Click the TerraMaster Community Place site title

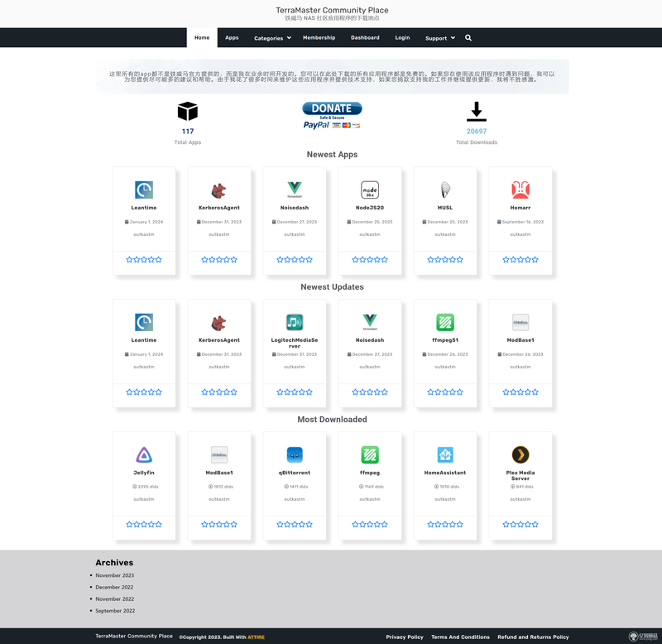coord(333,10)
